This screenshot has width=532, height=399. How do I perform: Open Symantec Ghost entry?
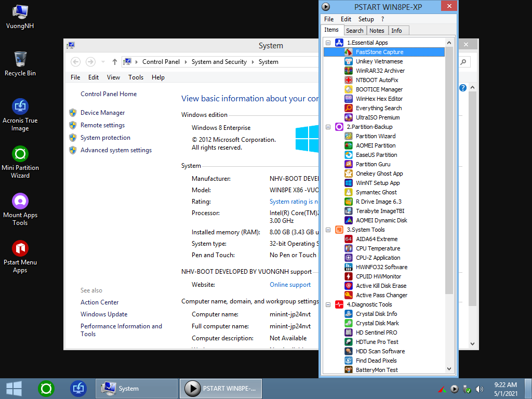click(376, 192)
